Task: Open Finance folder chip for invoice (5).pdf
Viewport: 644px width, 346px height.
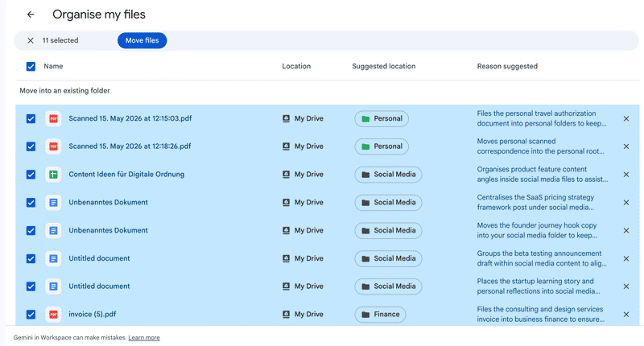Action: tap(380, 315)
